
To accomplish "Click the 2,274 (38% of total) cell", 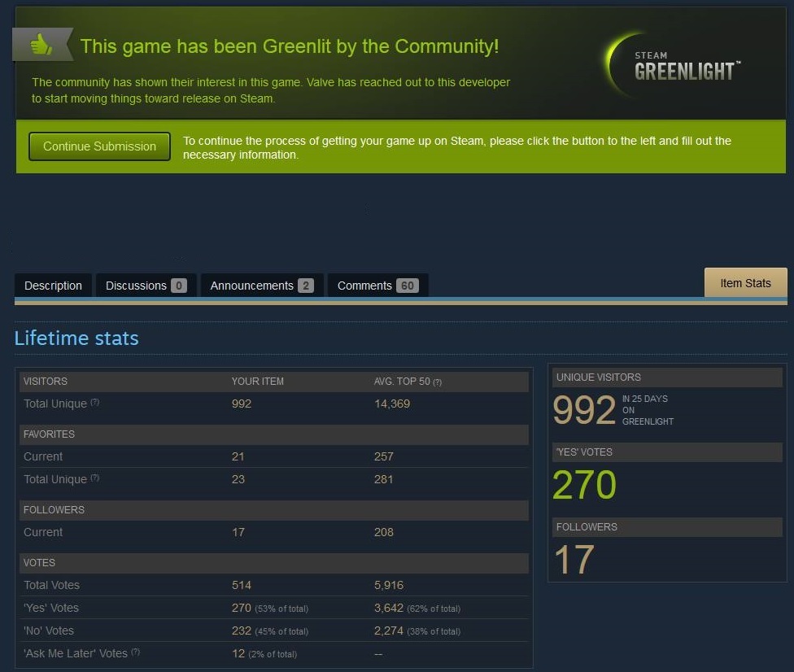I will tap(417, 631).
